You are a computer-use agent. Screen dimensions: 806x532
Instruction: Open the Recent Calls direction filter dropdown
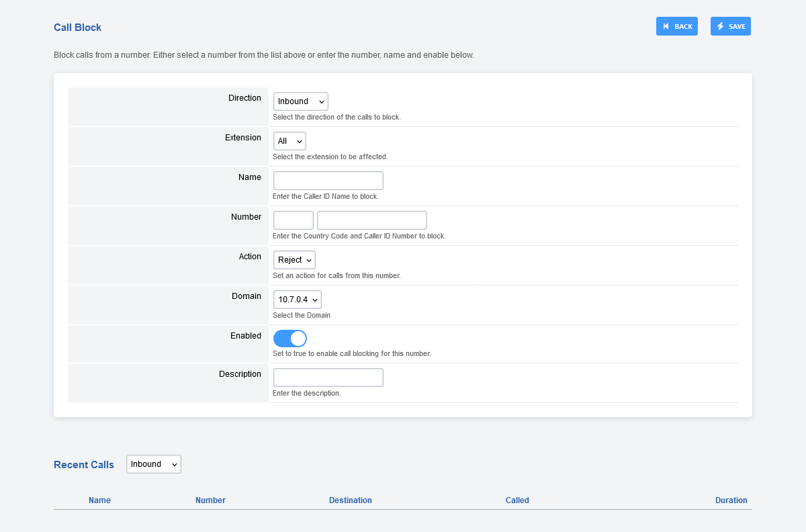point(154,464)
